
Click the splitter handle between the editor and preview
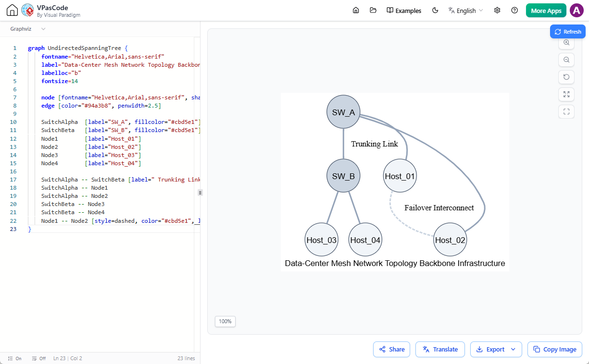pos(200,193)
